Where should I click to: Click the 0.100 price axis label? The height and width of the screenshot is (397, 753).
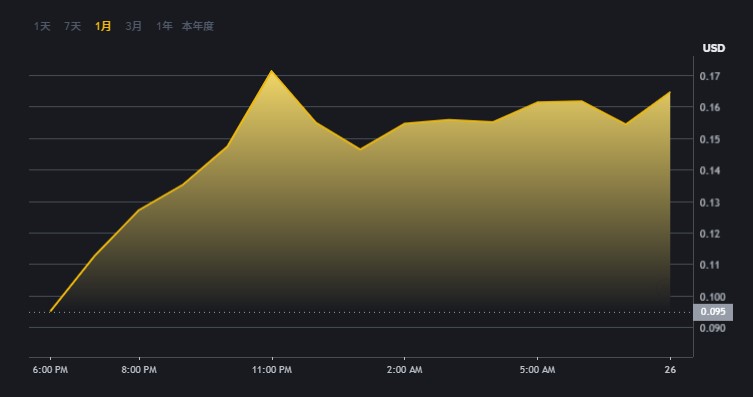[712, 297]
